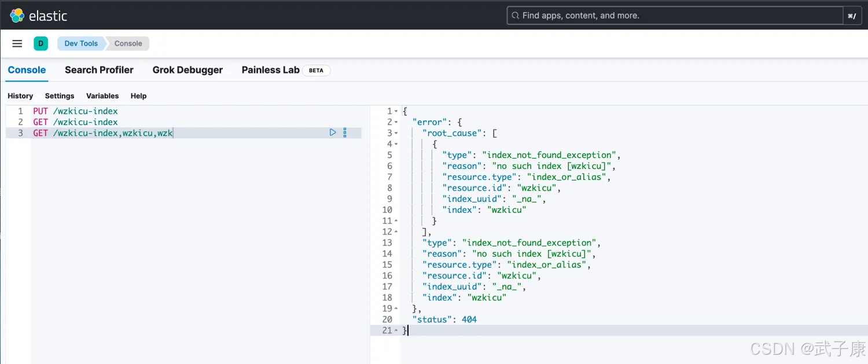Run the request with play icon
The width and height of the screenshot is (868, 364).
click(333, 133)
